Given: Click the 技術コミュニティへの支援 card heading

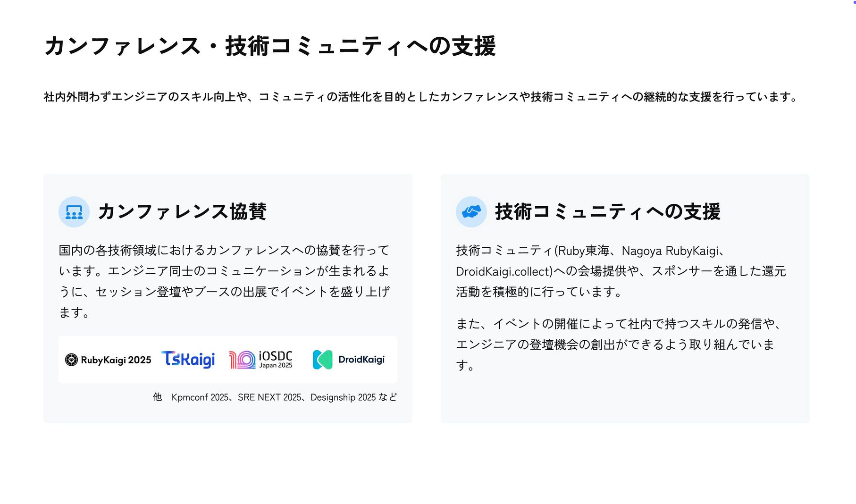Looking at the screenshot, I should pyautogui.click(x=607, y=211).
